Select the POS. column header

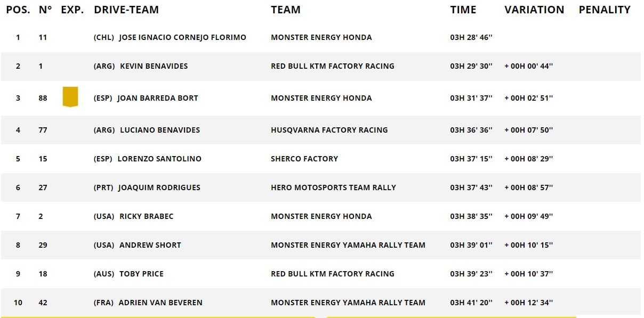click(x=18, y=10)
